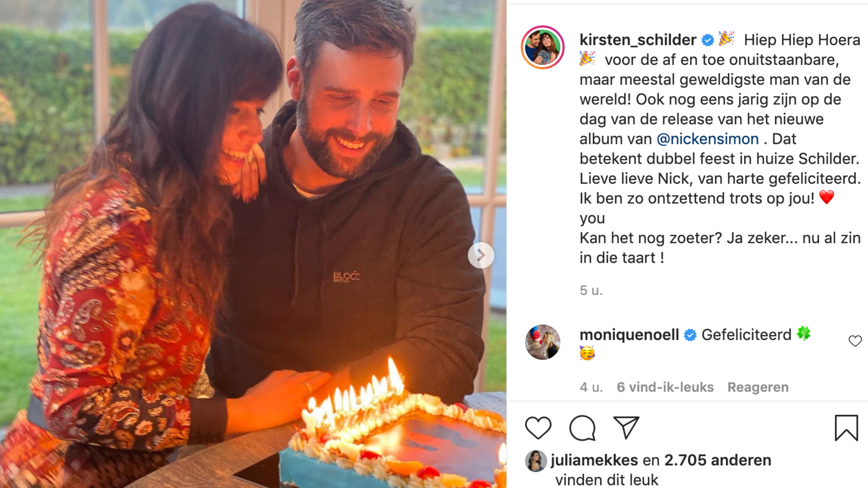Open the kirsten_schilder username link
This screenshot has height=488, width=868.
pyautogui.click(x=638, y=40)
